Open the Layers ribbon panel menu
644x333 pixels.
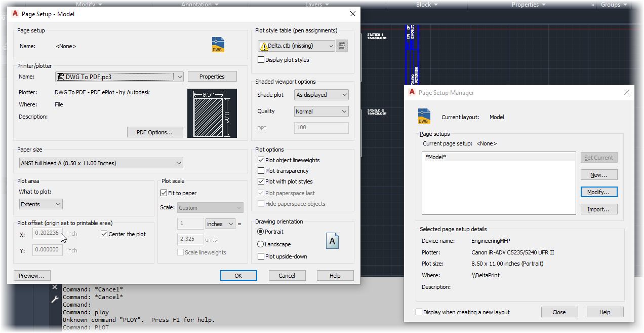[x=317, y=5]
